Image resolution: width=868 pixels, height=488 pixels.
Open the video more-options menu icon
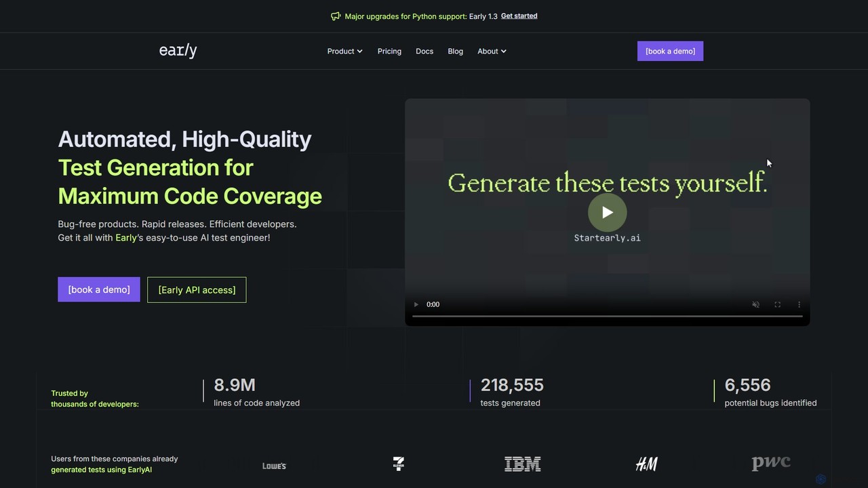click(799, 304)
